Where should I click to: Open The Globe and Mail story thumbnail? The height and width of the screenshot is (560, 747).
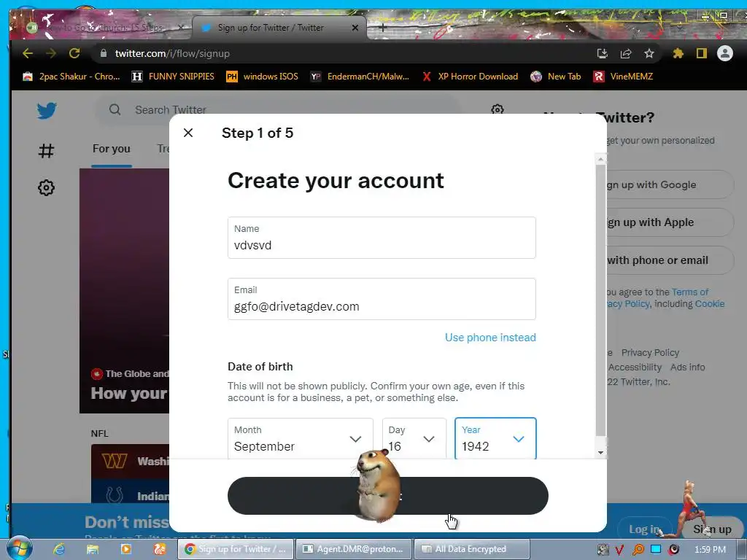click(x=124, y=290)
